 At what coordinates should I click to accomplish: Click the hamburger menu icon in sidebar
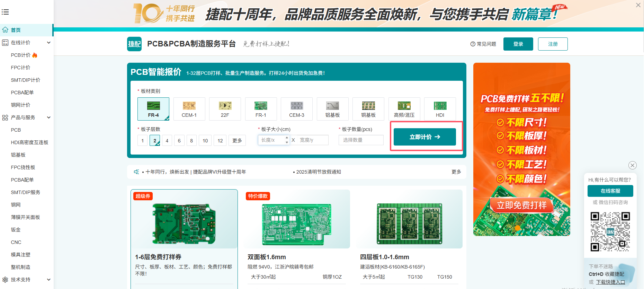click(x=5, y=12)
